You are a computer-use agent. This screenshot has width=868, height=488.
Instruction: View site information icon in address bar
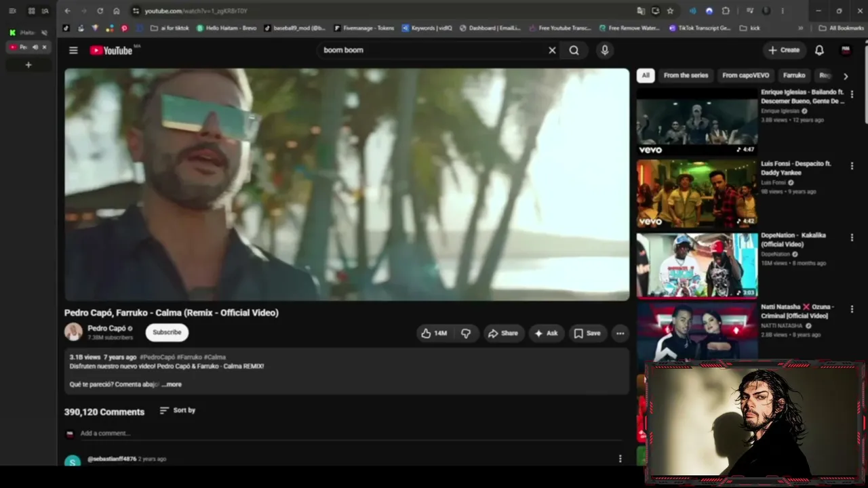click(x=136, y=11)
